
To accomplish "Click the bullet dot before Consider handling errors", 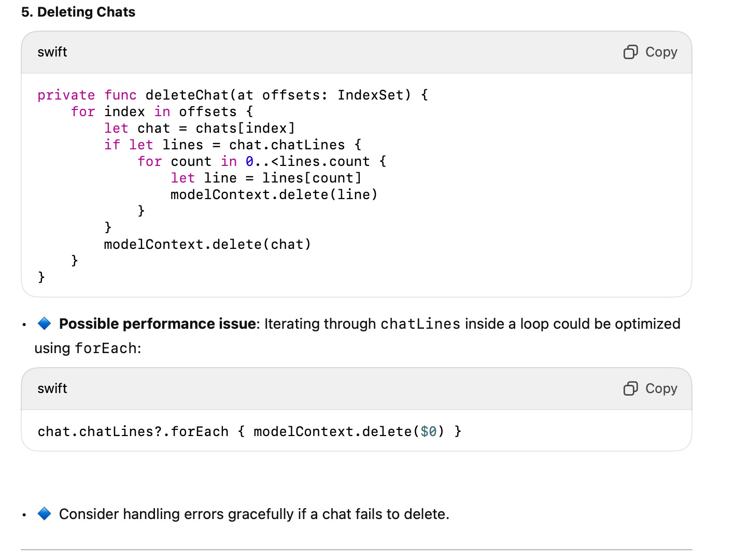I will (x=23, y=515).
